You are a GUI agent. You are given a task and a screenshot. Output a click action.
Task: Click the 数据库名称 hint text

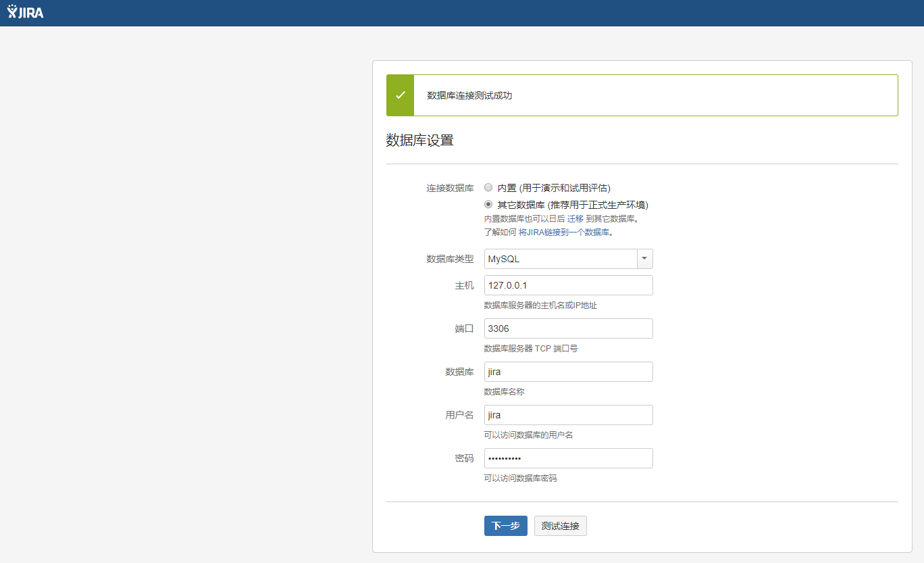point(504,392)
